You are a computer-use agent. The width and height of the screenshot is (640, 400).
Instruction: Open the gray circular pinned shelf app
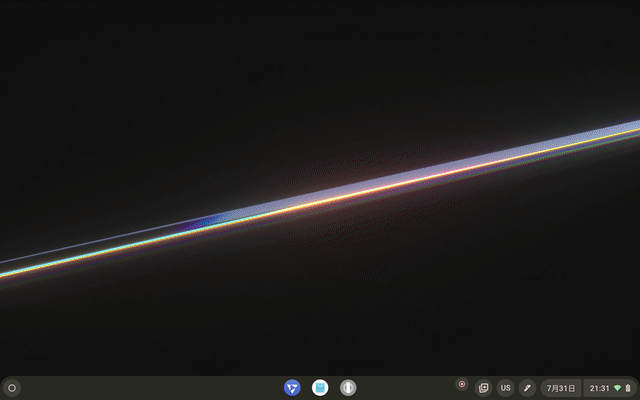click(x=348, y=387)
